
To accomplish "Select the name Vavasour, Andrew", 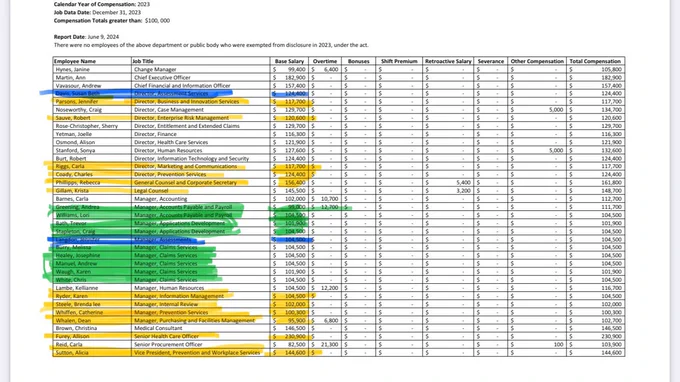I will [x=78, y=86].
